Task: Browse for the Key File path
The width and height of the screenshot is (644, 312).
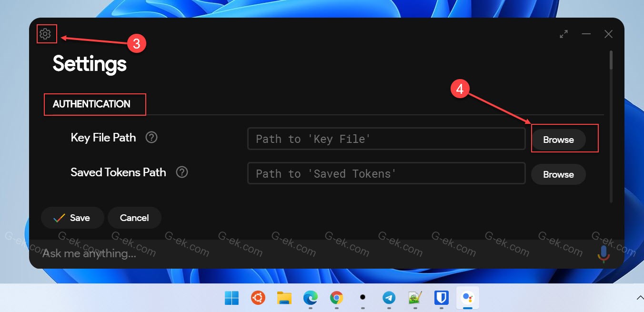Action: tap(558, 140)
